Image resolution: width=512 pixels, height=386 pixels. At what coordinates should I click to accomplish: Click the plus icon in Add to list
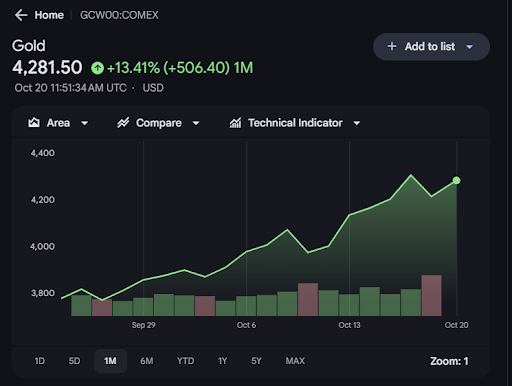[x=392, y=46]
